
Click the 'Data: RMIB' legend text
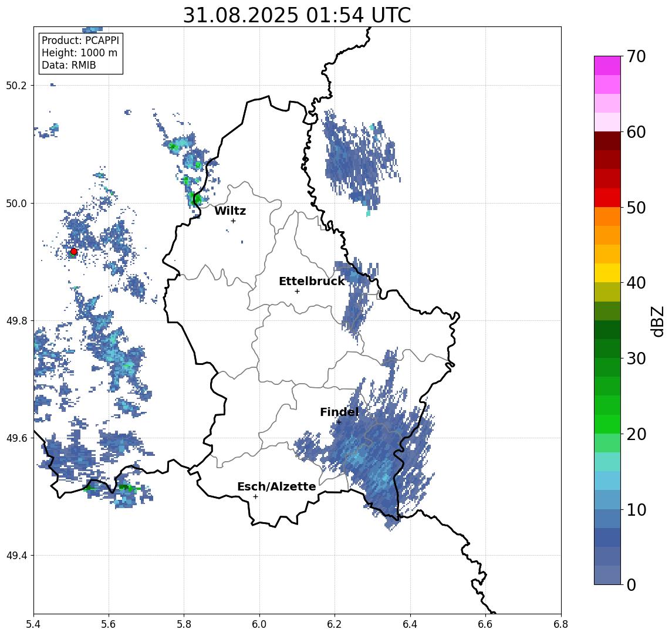click(69, 66)
